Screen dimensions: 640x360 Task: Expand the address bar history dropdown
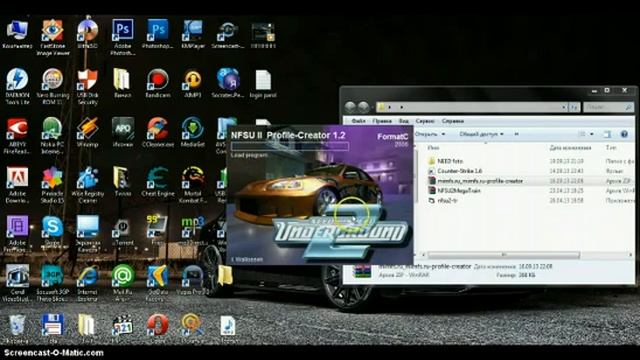pyautogui.click(x=564, y=107)
